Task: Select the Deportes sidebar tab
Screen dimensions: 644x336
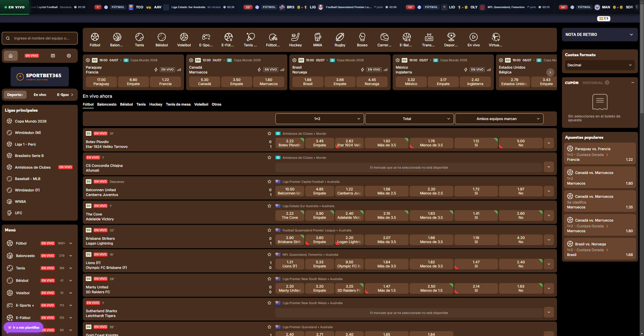Action: [x=15, y=95]
